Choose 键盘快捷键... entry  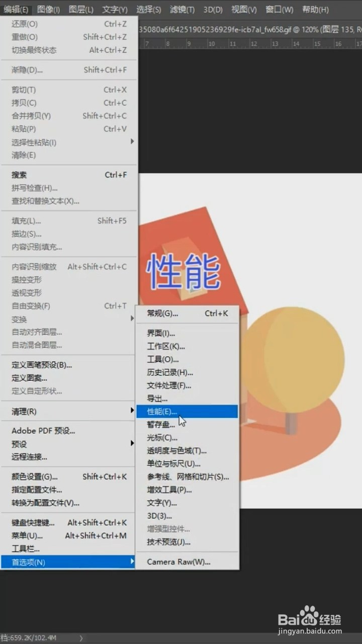[69, 523]
